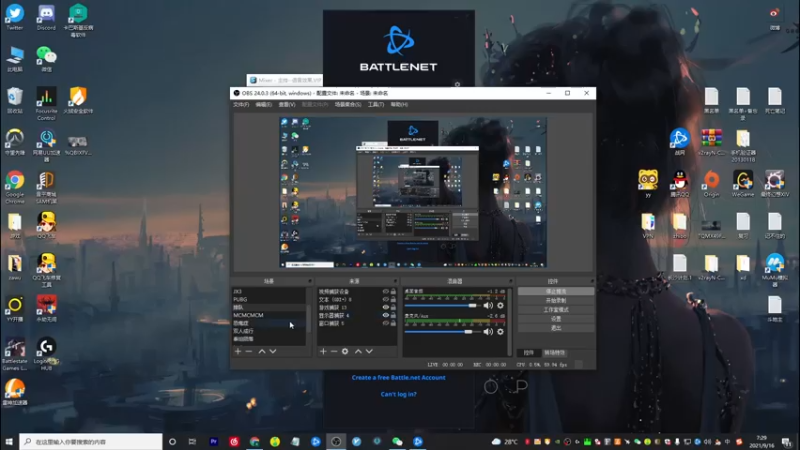Viewport: 800px width, 450px height.
Task: Open Origin desktop shortcut
Action: 711,184
